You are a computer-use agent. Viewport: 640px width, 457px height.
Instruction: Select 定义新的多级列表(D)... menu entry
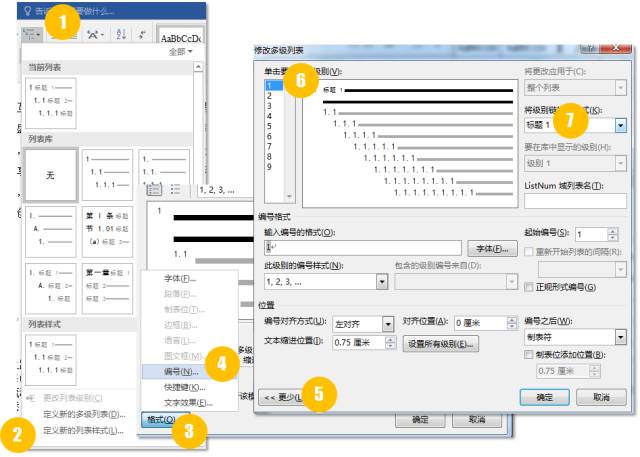84,414
